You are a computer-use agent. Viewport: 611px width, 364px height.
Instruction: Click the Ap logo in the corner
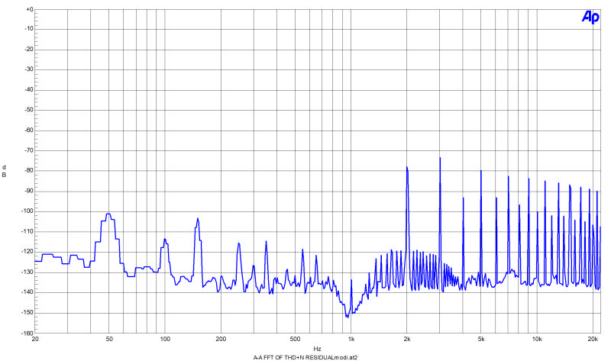[590, 17]
